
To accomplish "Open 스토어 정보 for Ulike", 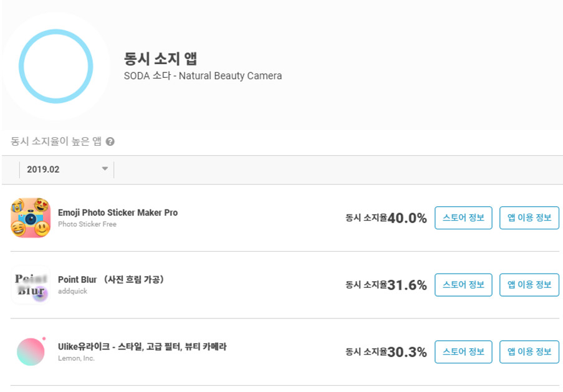I will (x=463, y=351).
